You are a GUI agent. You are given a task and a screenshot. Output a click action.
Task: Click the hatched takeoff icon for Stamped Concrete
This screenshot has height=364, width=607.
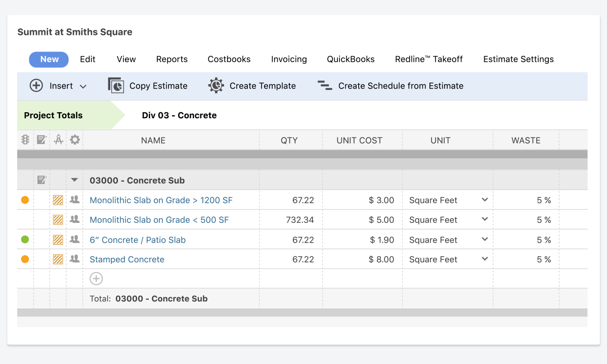point(58,259)
